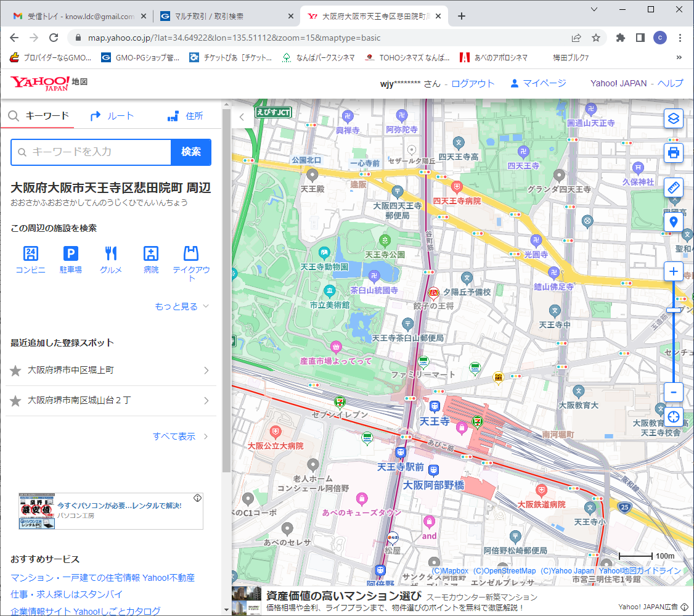Image resolution: width=694 pixels, height=616 pixels.
Task: Collapse the left side panel arrow
Action: tap(242, 116)
